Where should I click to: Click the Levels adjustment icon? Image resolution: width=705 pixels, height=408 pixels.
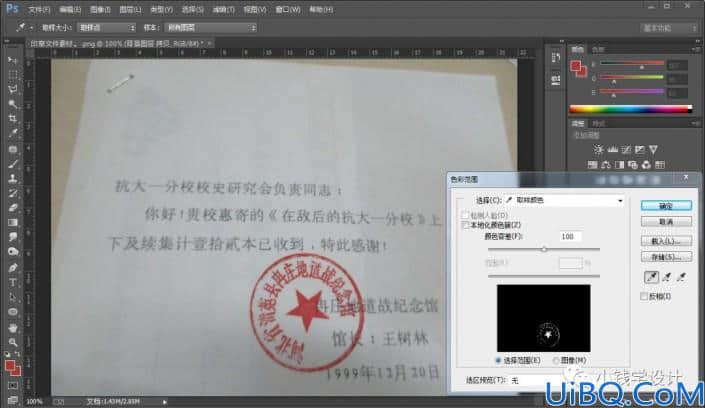(x=612, y=149)
